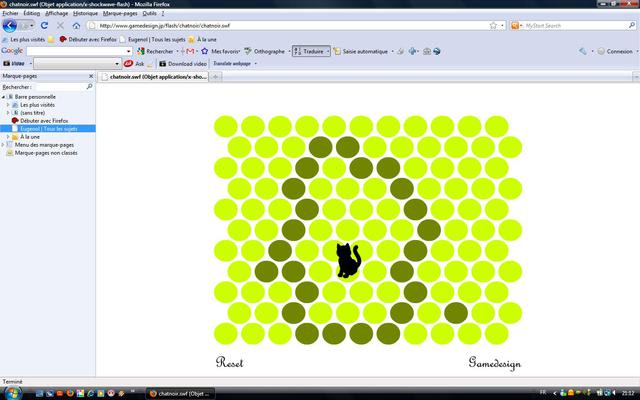Close the Marque-pages sidebar panel
The height and width of the screenshot is (400, 640).
point(91,76)
